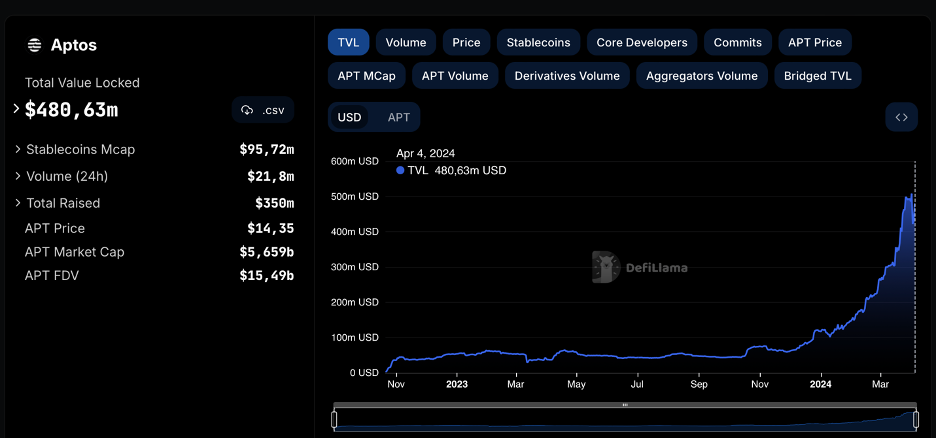The height and width of the screenshot is (438, 936).
Task: Click the right handle of range slider
Action: (x=916, y=420)
